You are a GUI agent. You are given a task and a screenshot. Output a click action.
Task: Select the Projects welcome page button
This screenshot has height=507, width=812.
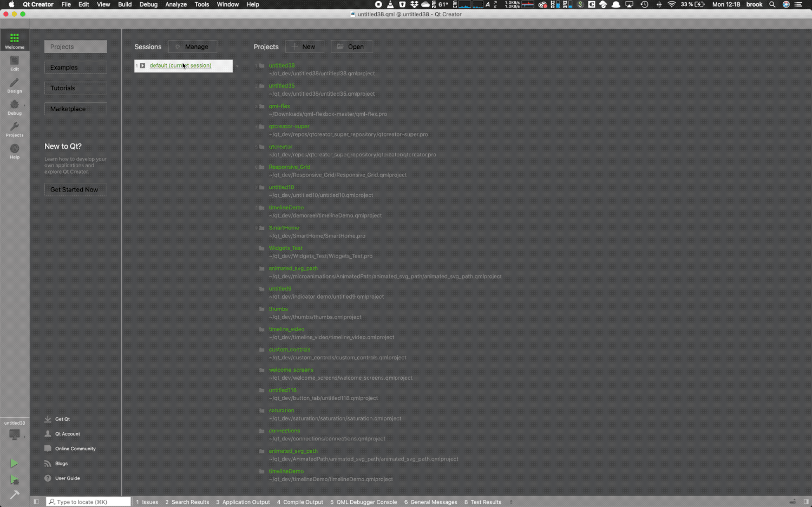pos(76,47)
